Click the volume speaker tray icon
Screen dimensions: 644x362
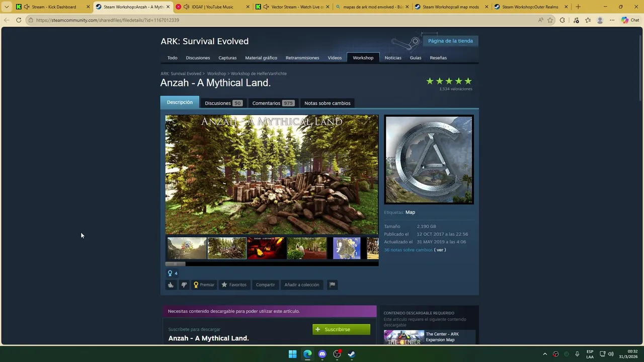click(610, 354)
